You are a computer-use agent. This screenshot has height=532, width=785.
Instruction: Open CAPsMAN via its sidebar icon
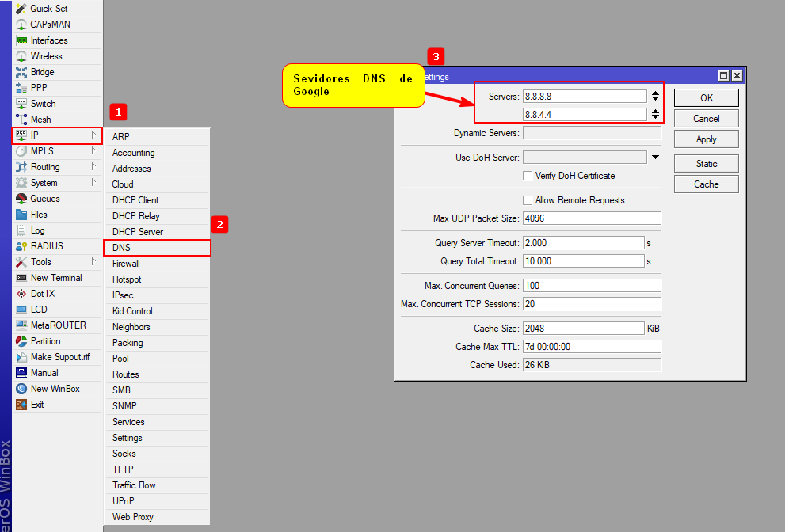coord(21,25)
